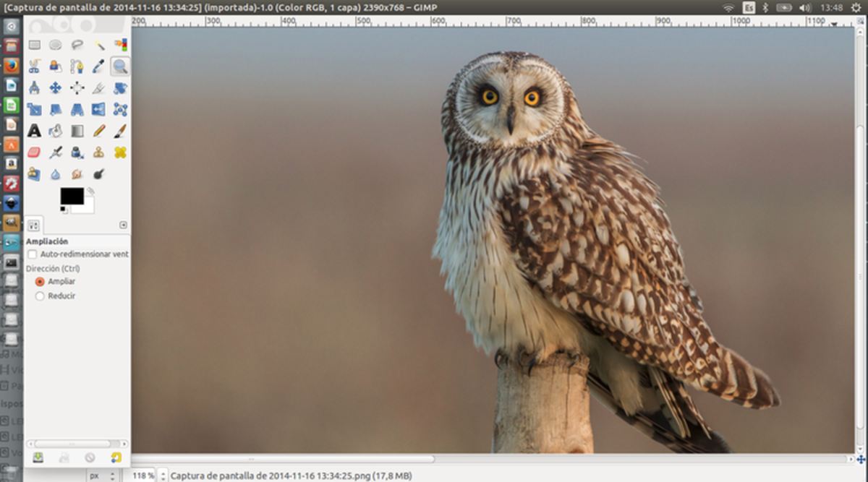Viewport: 868px width, 482px height.
Task: Enable the Auto-redimensionar ventana checkbox
Action: click(32, 254)
